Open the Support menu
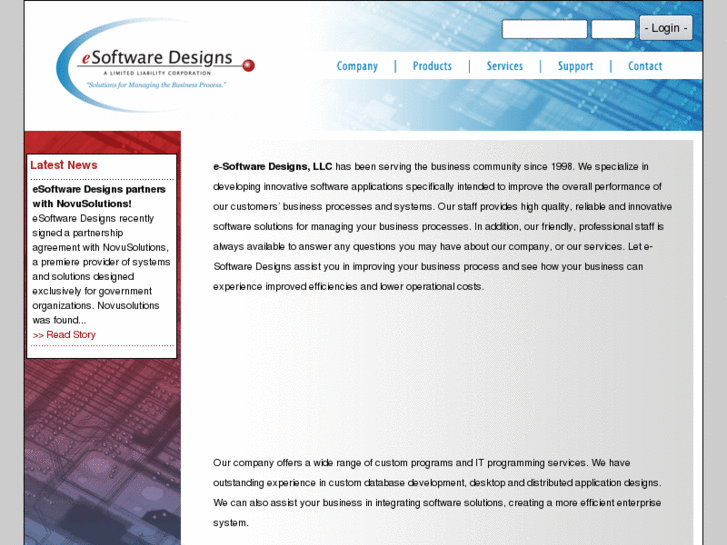This screenshot has height=545, width=727. click(x=575, y=66)
